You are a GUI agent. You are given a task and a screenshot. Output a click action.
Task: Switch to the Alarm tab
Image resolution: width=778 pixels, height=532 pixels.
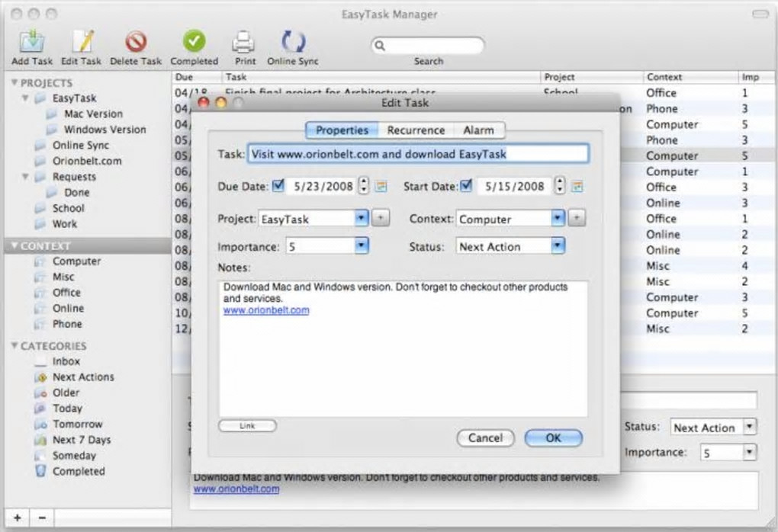[x=479, y=130]
